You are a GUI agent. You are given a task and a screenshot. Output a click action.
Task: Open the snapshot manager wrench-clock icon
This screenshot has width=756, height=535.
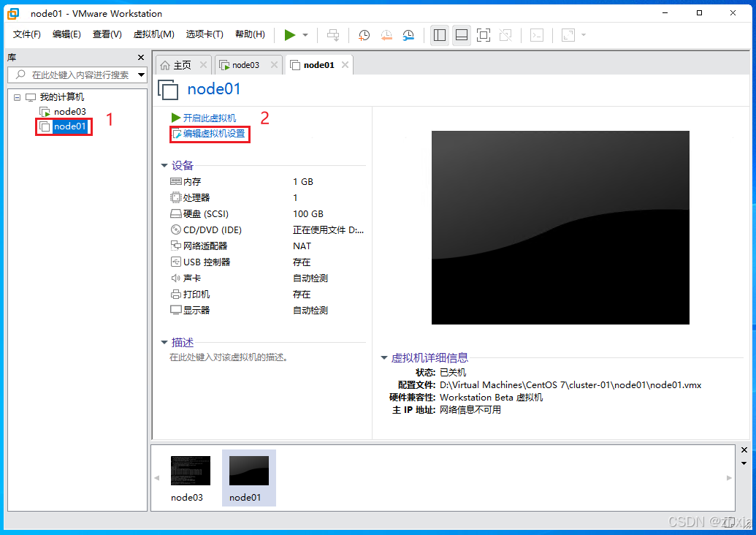(x=408, y=35)
